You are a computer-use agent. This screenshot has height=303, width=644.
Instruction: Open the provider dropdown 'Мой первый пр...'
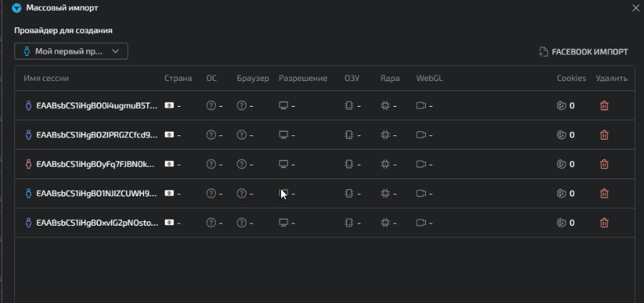pyautogui.click(x=71, y=52)
